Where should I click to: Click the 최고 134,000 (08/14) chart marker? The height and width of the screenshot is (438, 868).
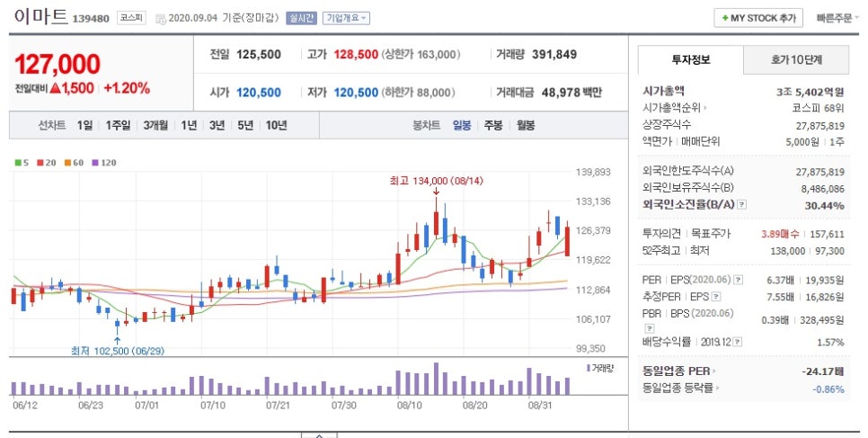[x=436, y=181]
